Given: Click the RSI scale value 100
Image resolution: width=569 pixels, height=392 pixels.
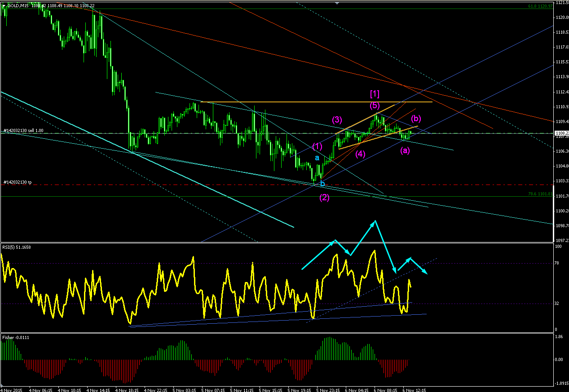Looking at the screenshot, I should (559, 247).
